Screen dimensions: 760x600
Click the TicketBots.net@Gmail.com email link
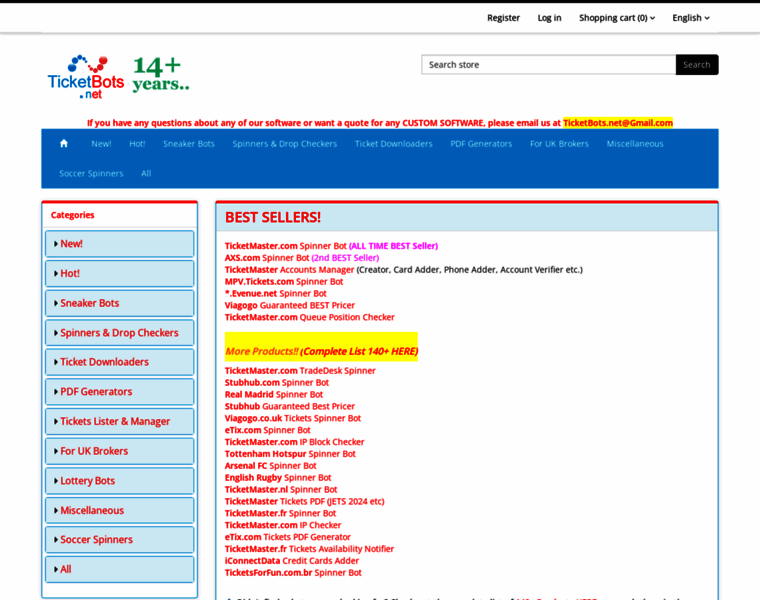[x=618, y=123]
